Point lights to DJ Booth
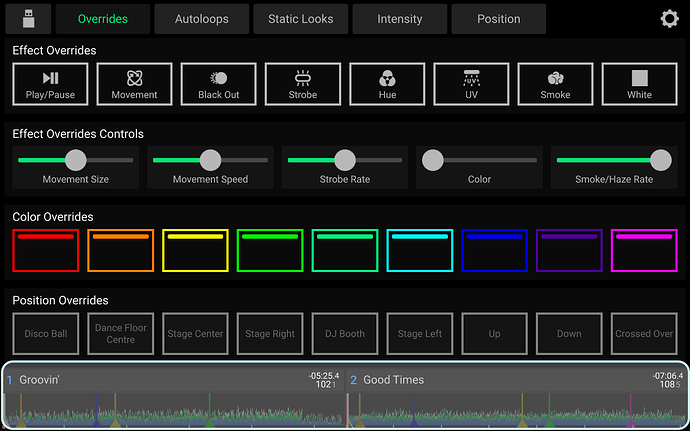 [345, 334]
